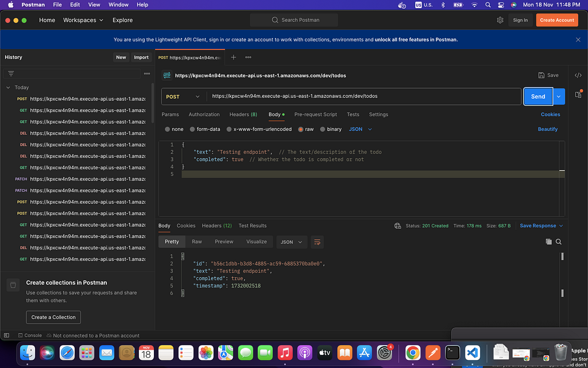The image size is (588, 368).
Task: Open the response JSON format dropdown
Action: tap(291, 242)
